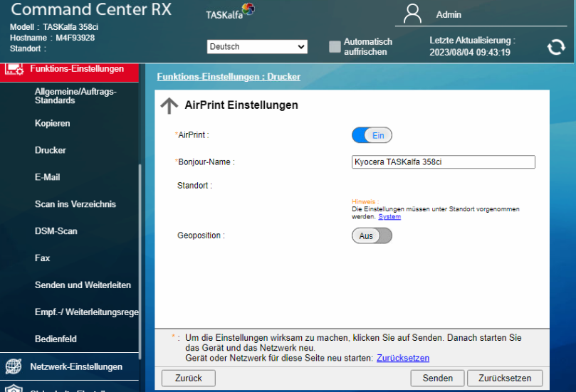Open the Kopieren menu item
Viewport: 576px width, 392px height.
[53, 124]
